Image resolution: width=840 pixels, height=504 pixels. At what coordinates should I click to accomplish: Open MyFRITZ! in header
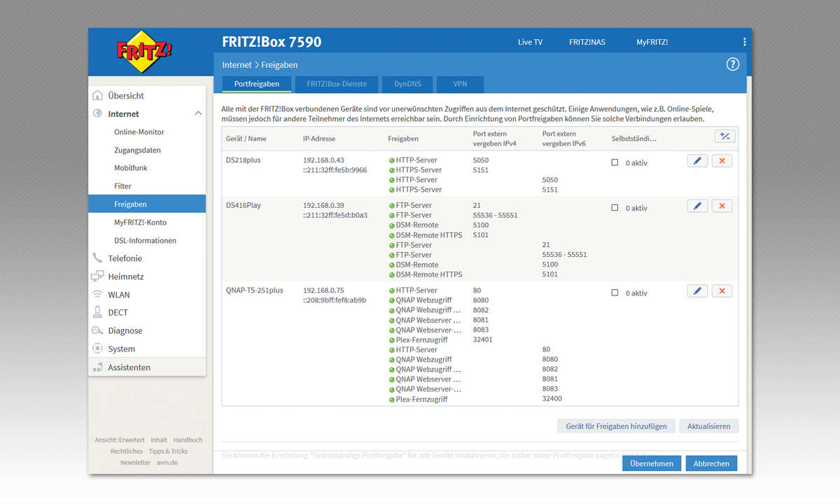652,42
